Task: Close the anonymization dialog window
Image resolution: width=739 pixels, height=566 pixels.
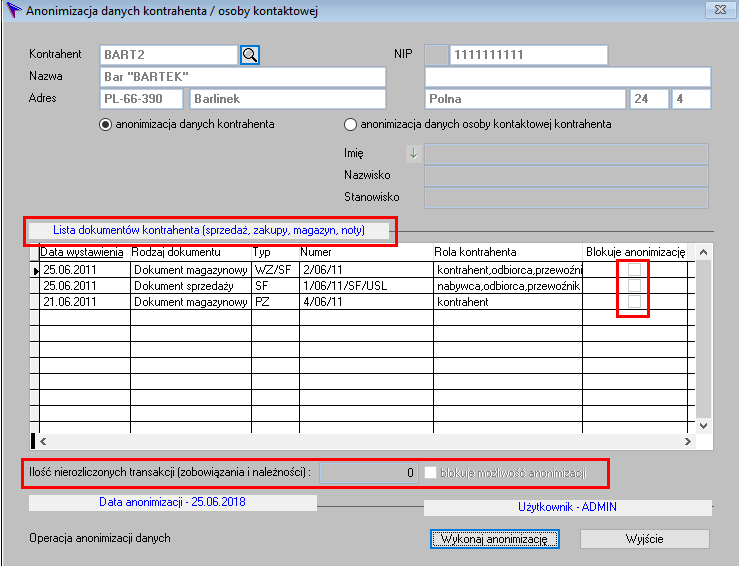Action: click(x=717, y=11)
